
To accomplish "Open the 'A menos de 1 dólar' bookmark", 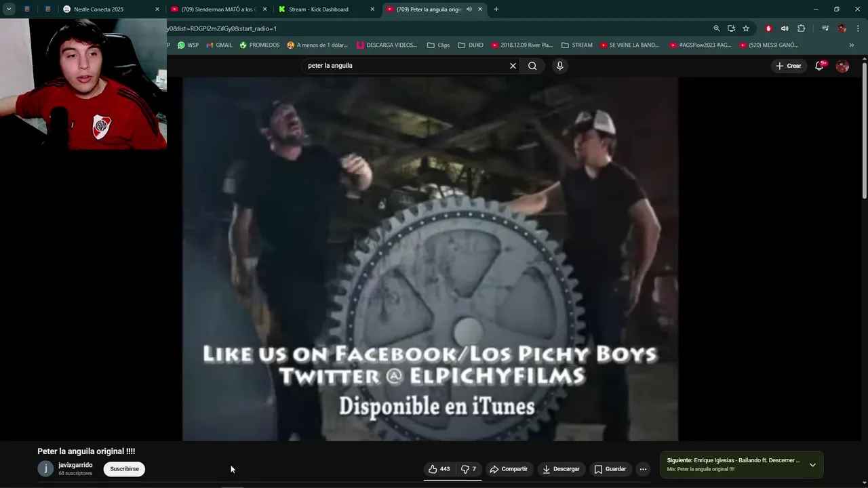I will coord(317,45).
